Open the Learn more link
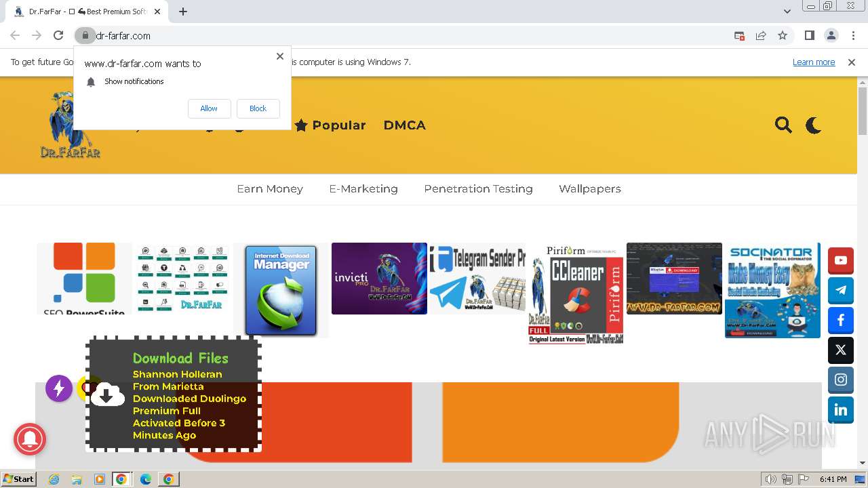The width and height of the screenshot is (868, 488). pyautogui.click(x=814, y=62)
